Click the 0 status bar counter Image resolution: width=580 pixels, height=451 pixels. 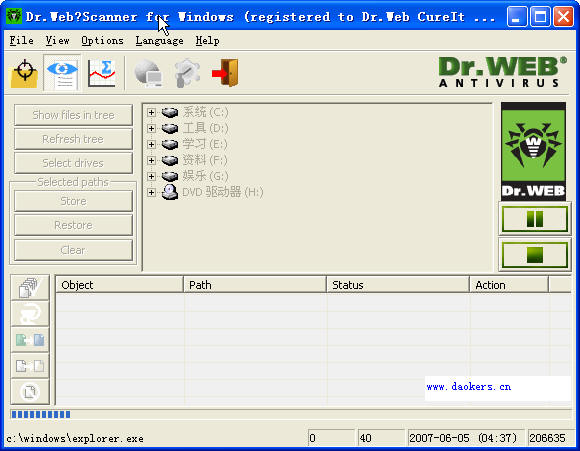pyautogui.click(x=330, y=438)
